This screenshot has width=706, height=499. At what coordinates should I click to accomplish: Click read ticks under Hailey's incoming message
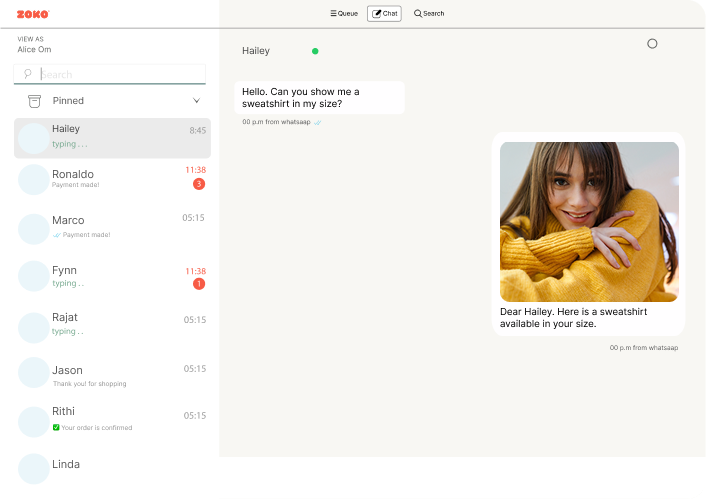317,122
